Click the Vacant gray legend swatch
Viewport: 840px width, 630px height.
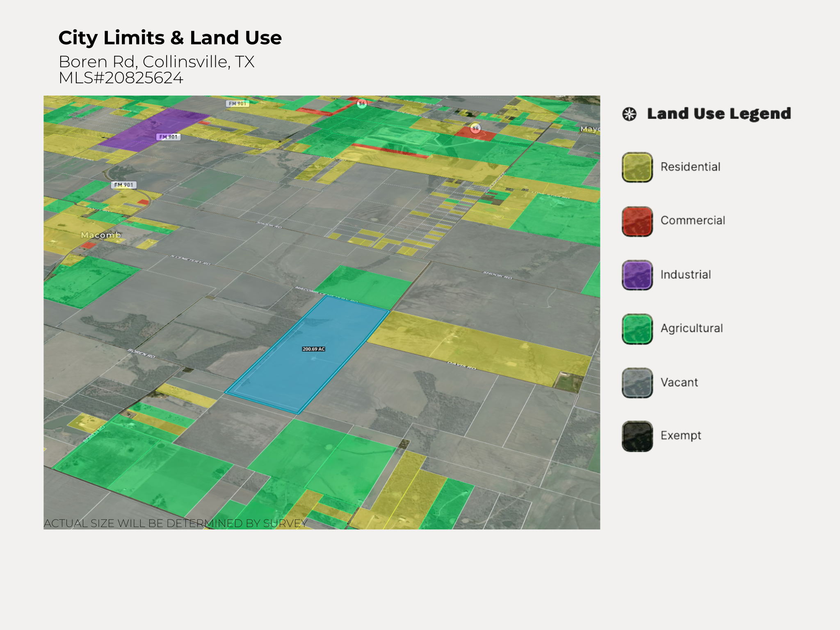637,383
